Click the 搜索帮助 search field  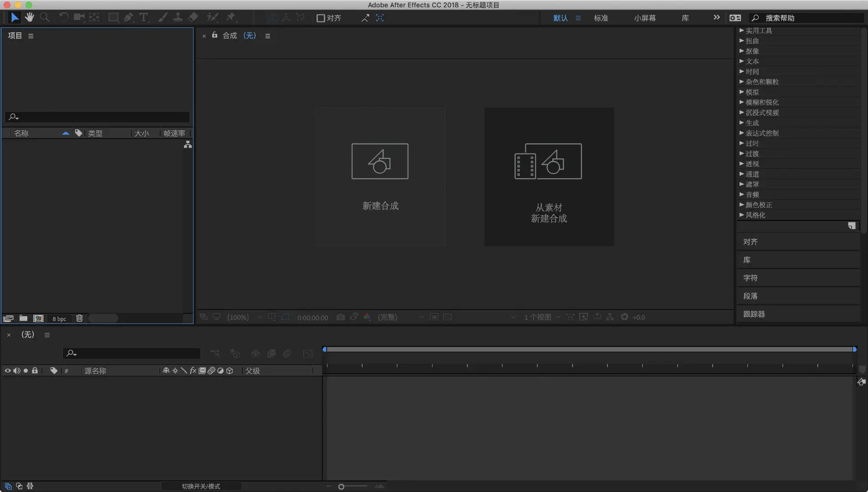click(x=806, y=18)
